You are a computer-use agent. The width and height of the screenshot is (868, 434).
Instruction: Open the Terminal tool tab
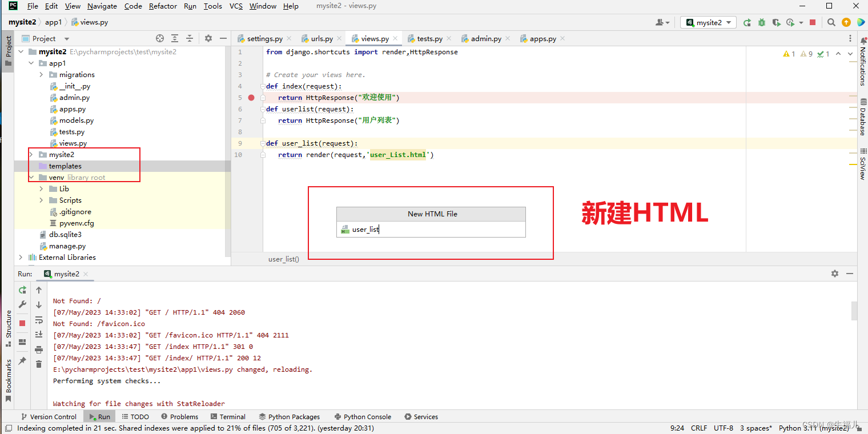(228, 417)
